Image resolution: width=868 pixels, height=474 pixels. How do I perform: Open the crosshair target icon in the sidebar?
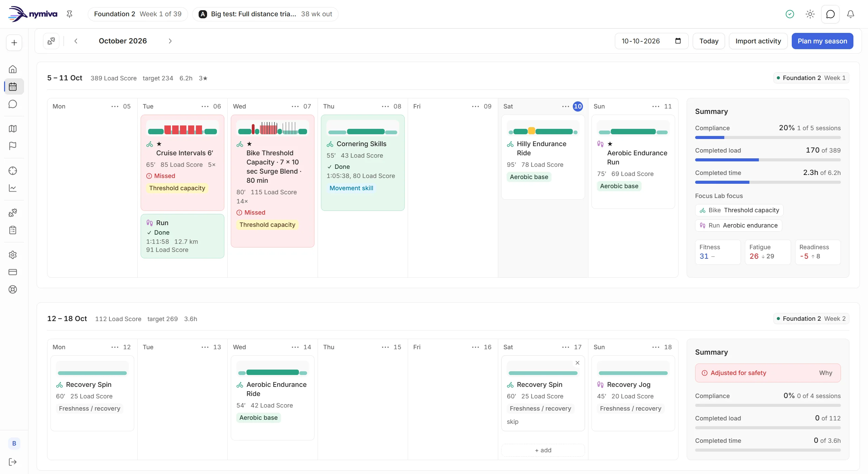click(x=13, y=171)
